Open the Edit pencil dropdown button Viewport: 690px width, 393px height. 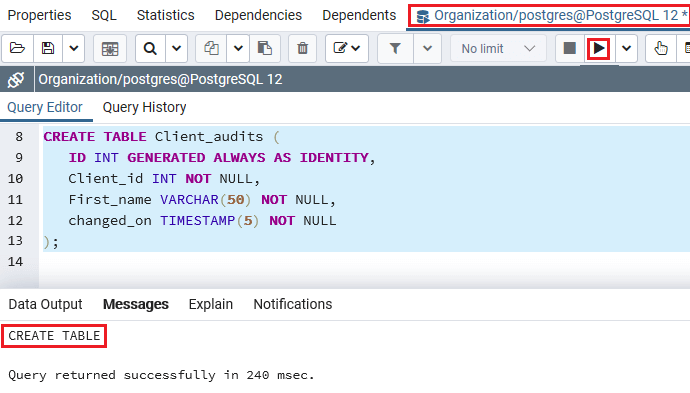[x=347, y=48]
